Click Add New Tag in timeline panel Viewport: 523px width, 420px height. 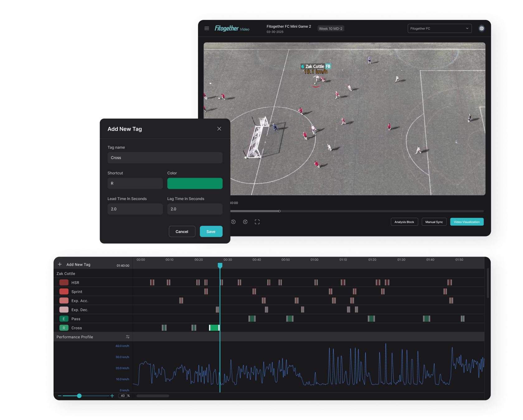[x=78, y=264]
